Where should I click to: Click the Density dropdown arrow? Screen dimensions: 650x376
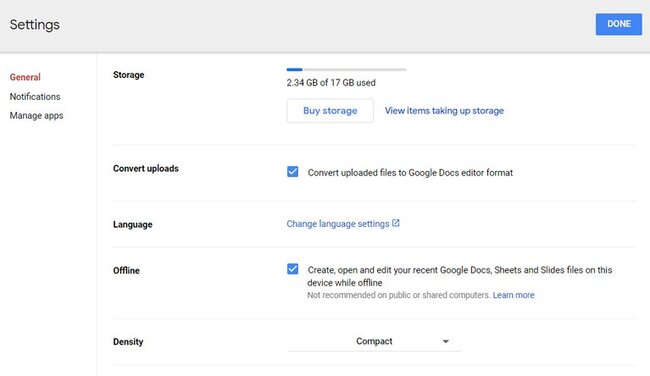(x=446, y=342)
